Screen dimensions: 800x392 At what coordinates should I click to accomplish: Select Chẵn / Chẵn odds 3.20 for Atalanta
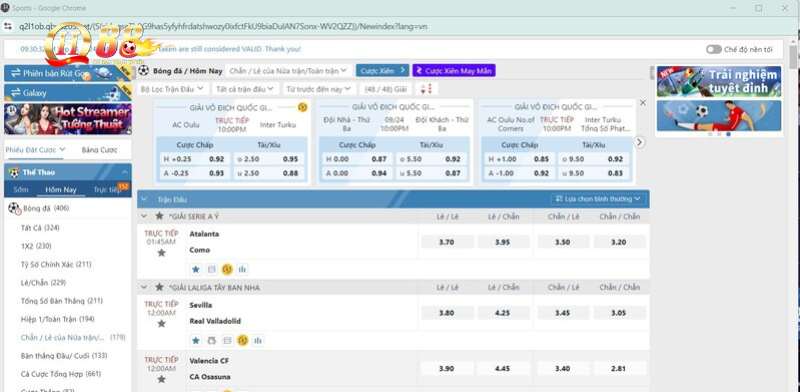[x=619, y=242]
